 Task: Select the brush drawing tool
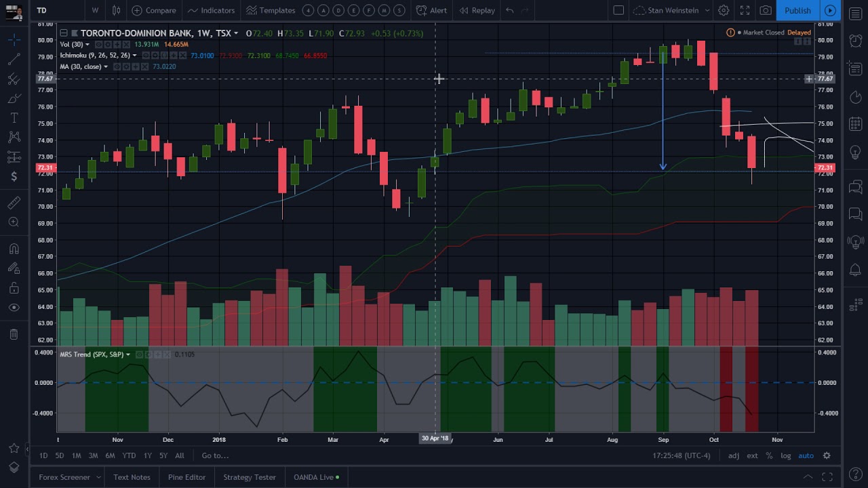click(x=14, y=99)
